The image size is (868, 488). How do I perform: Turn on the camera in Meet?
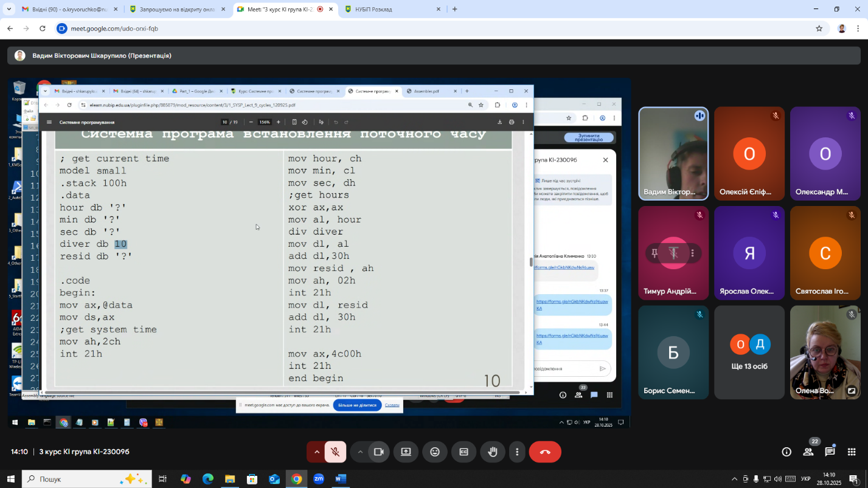click(378, 452)
